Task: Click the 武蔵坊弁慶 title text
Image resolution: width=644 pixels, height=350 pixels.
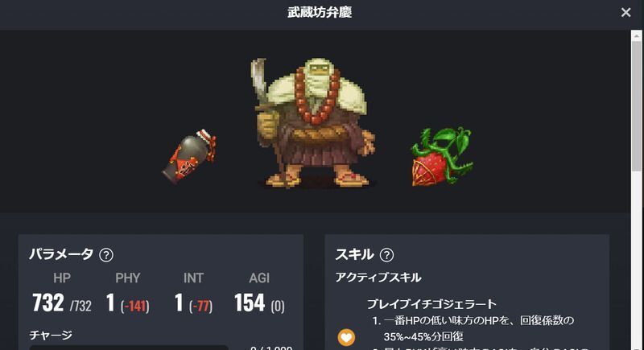Action: (320, 12)
